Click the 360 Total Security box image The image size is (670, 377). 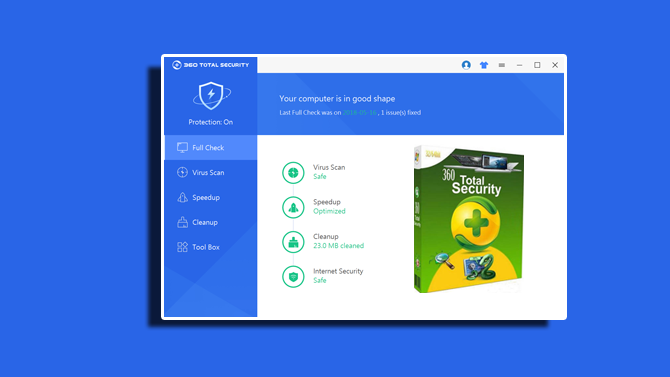469,219
